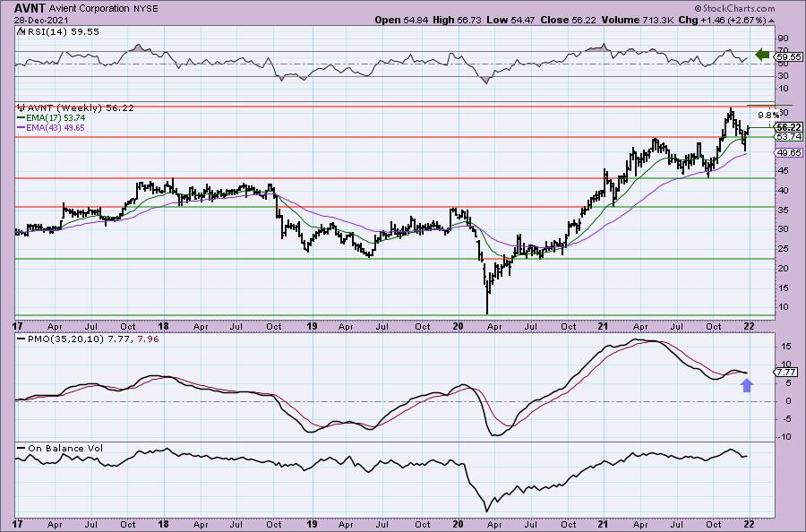
Task: Click the green line swatch beside EMA(17)
Action: click(x=21, y=117)
